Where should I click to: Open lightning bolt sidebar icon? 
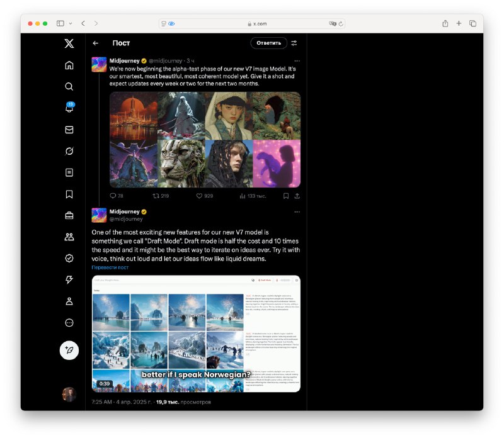[x=69, y=279]
